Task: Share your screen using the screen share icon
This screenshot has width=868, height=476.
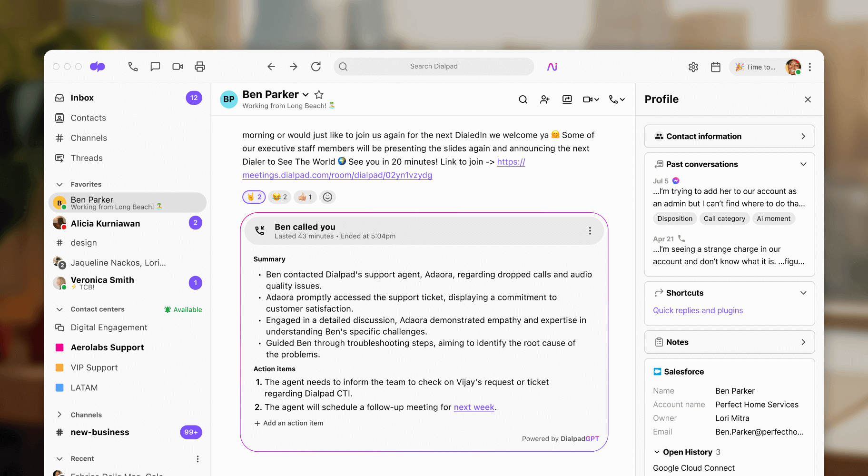Action: 567,99
